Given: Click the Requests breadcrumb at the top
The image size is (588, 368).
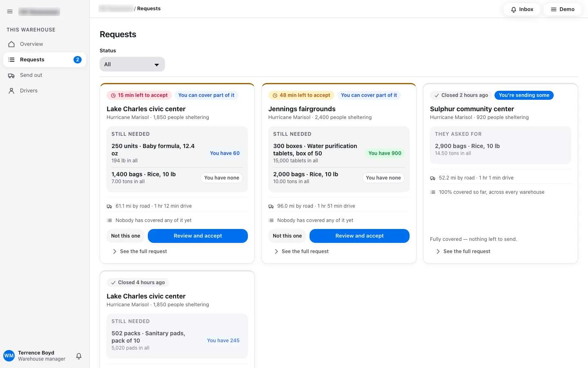Looking at the screenshot, I should 149,9.
